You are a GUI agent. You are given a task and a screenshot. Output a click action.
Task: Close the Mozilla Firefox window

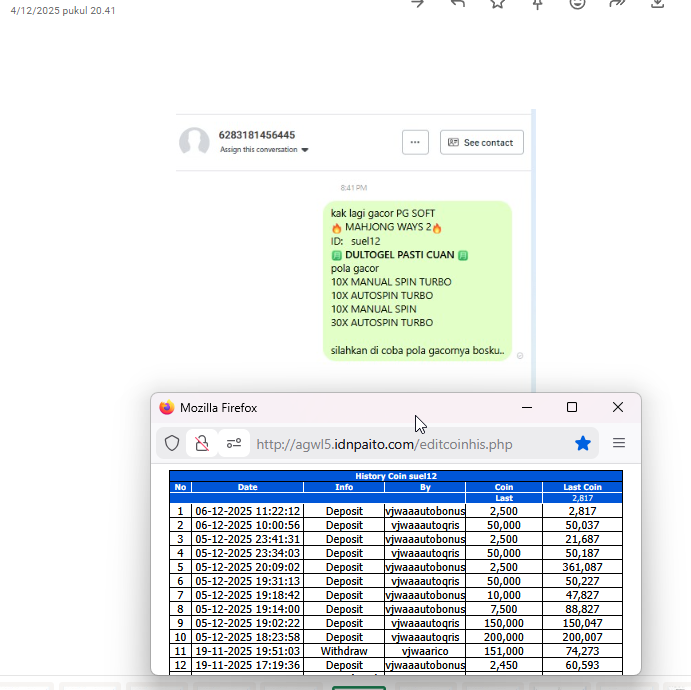(618, 407)
